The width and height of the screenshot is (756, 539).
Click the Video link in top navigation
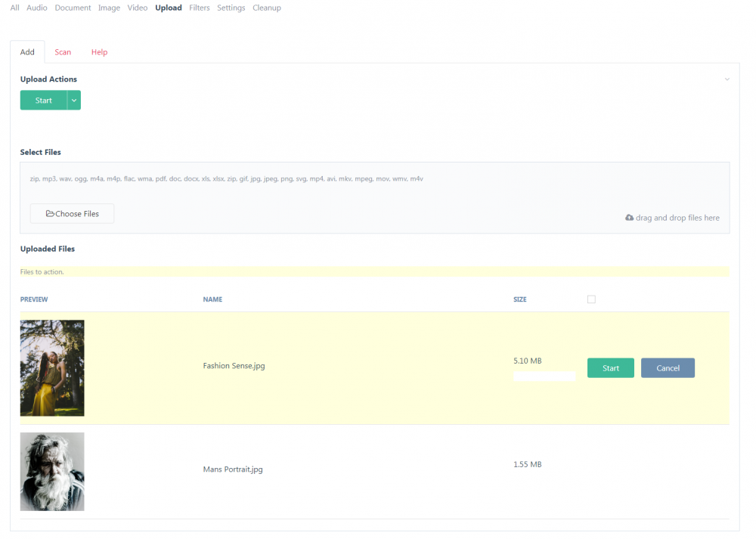pyautogui.click(x=138, y=8)
